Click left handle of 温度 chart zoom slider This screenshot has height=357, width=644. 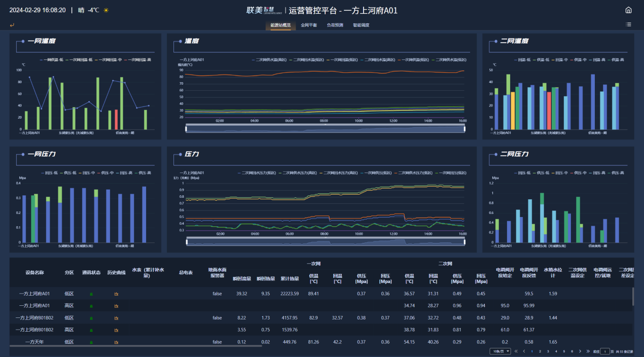click(x=186, y=129)
